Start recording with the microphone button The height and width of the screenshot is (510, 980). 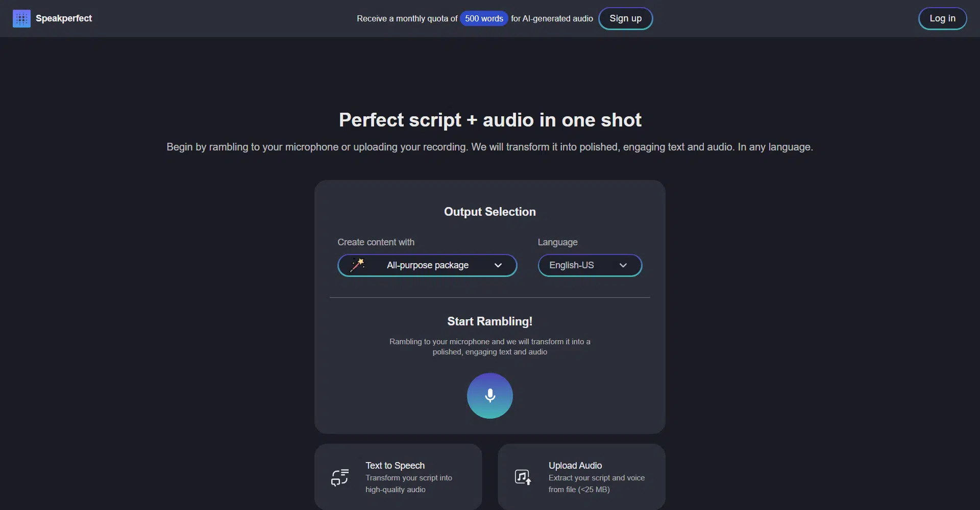point(489,396)
